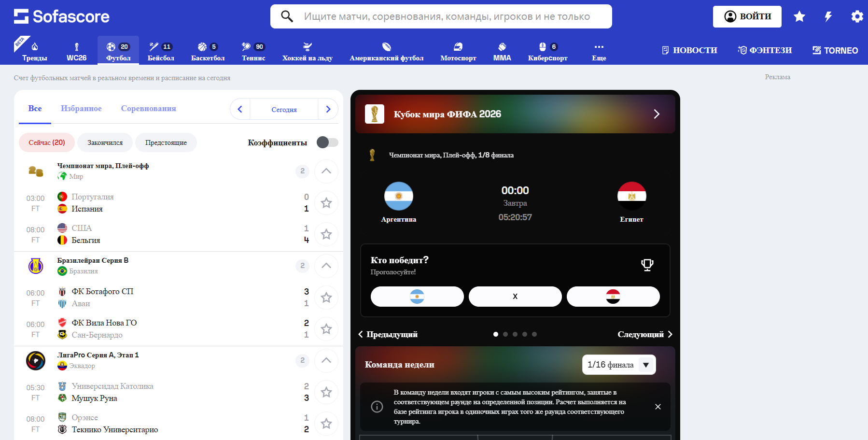
Task: Open ЛигаPro Серия A league logo
Action: [x=36, y=360]
